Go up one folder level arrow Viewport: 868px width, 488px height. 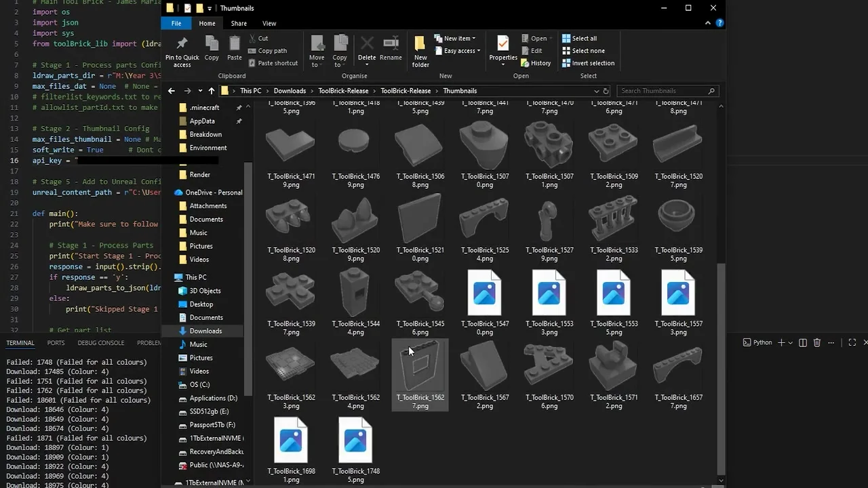click(212, 91)
